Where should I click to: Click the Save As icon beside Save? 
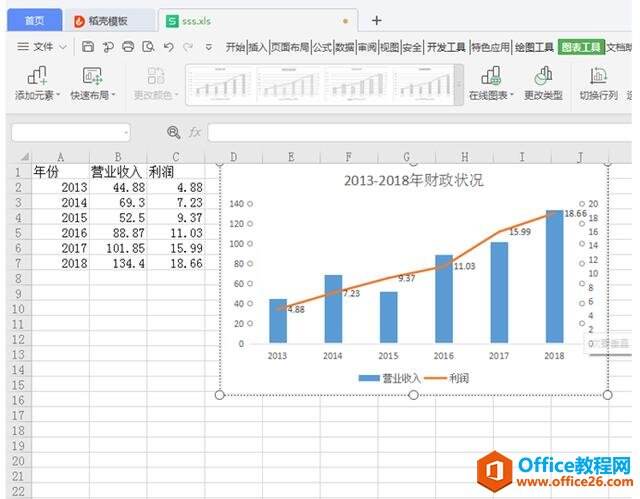108,47
